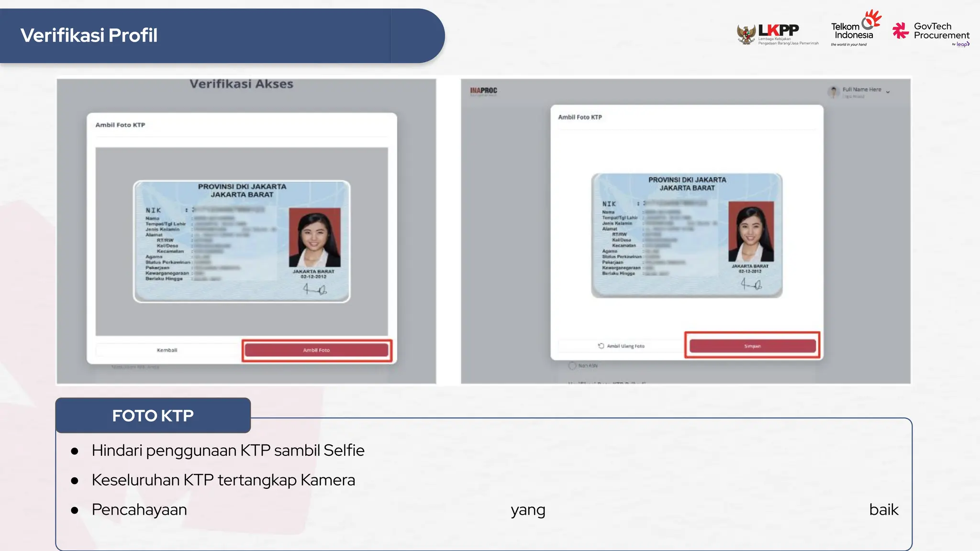Click the FOTO KTP heading label
Viewport: 980px width, 551px height.
[x=153, y=415]
